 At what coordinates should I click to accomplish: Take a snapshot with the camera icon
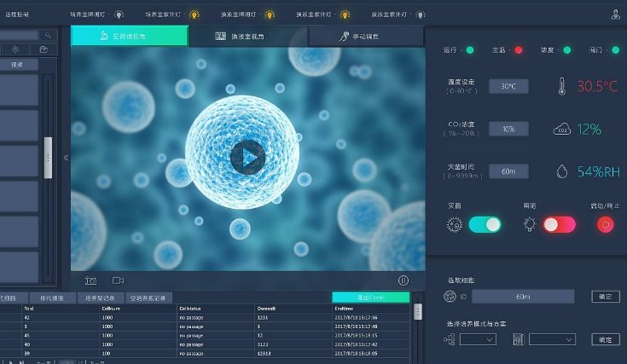coord(90,281)
